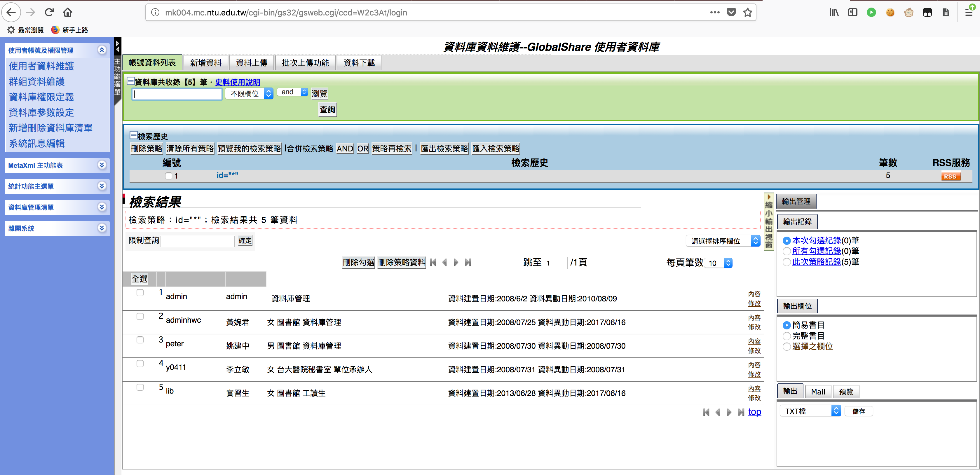Bookmark this page with the star icon
980x475 pixels.
(748, 12)
